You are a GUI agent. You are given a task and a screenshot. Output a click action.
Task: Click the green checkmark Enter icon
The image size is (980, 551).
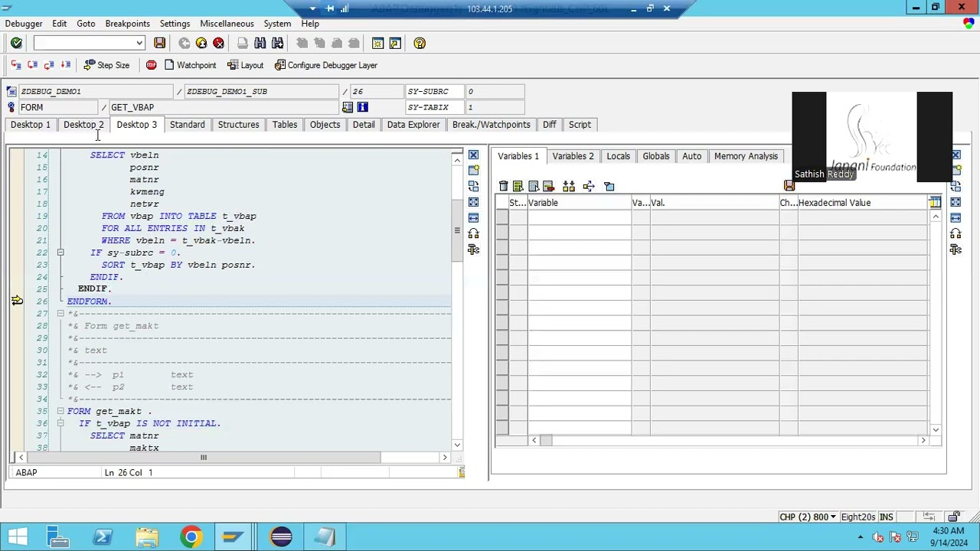(16, 43)
